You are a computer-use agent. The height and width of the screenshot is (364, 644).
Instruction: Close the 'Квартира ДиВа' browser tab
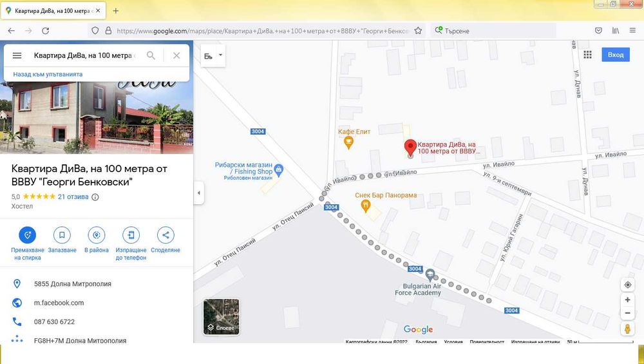click(x=98, y=11)
